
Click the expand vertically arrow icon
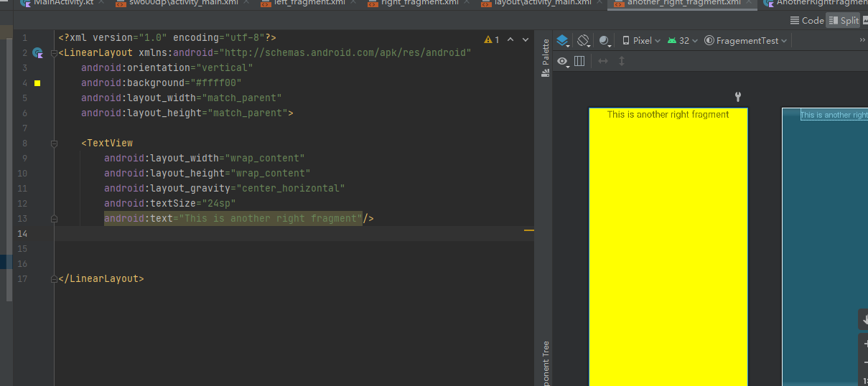click(622, 61)
